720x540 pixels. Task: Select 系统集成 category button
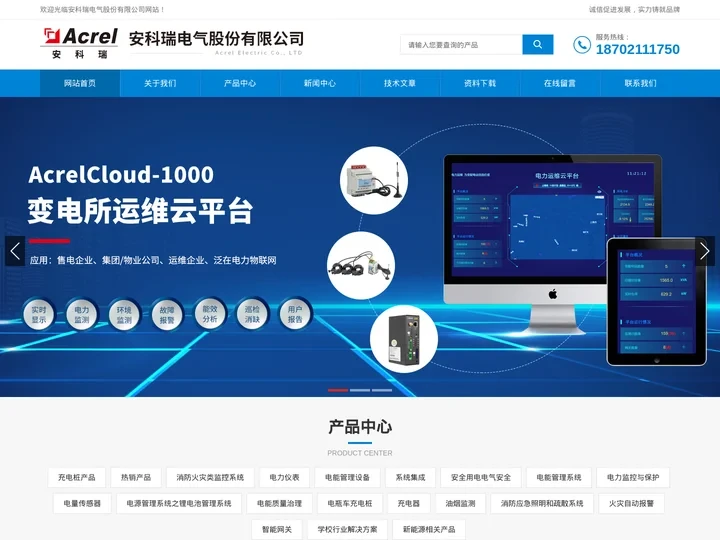pyautogui.click(x=411, y=478)
